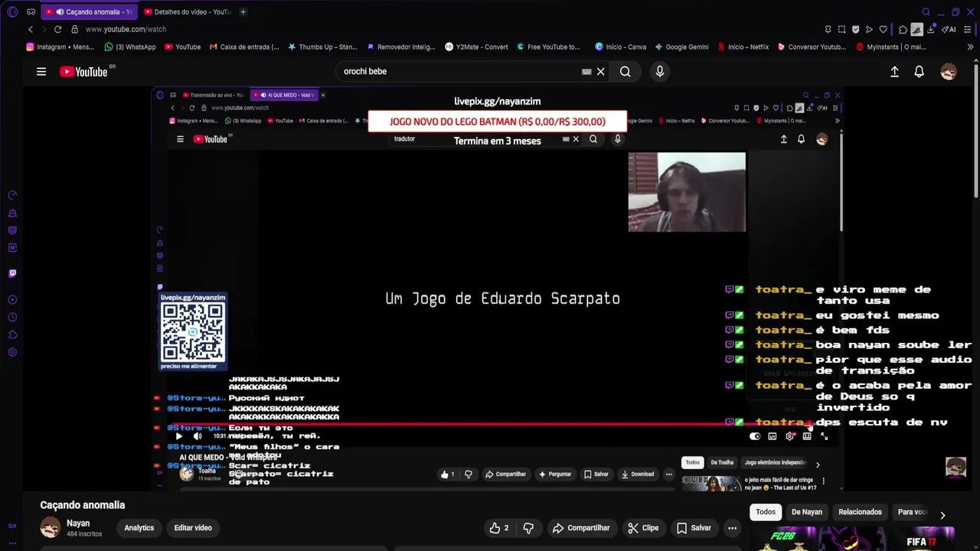The width and height of the screenshot is (980, 551).
Task: Click the outer page's Compartilhar share button
Action: click(x=581, y=528)
